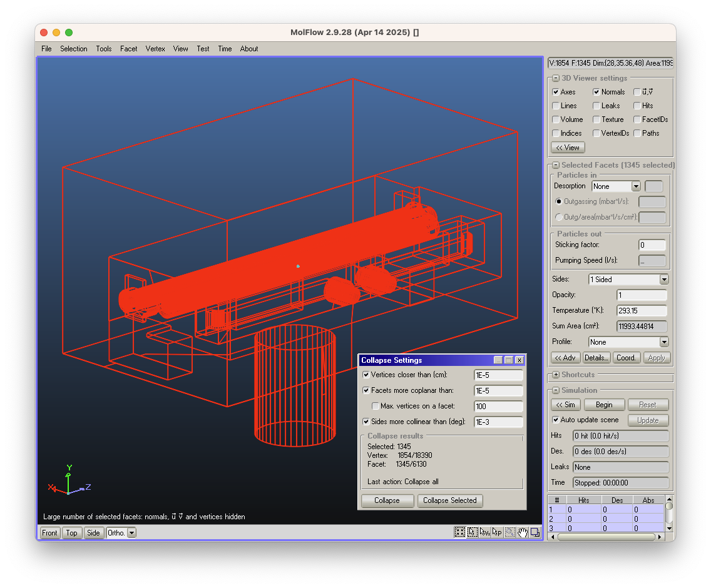Viewport: 711px width, 588px height.
Task: Enable the u,v vectors checkbox
Action: pos(637,92)
